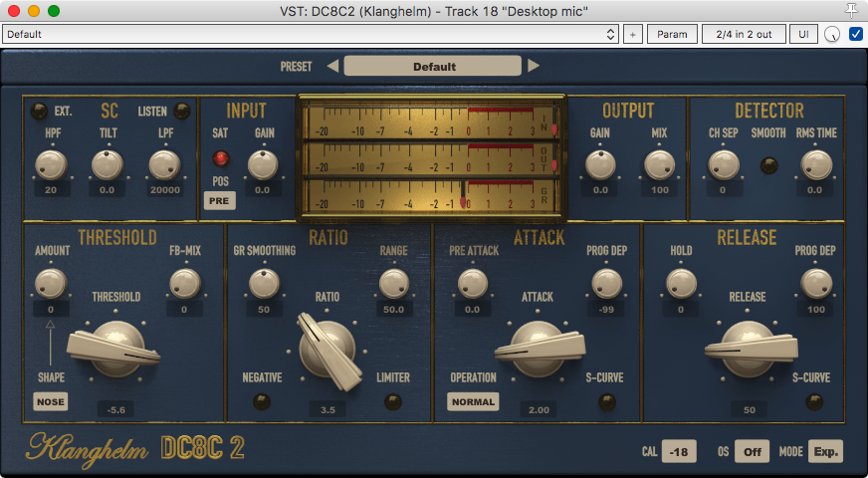Image resolution: width=868 pixels, height=478 pixels.
Task: Select the previous preset with left arrow
Action: pyautogui.click(x=332, y=66)
